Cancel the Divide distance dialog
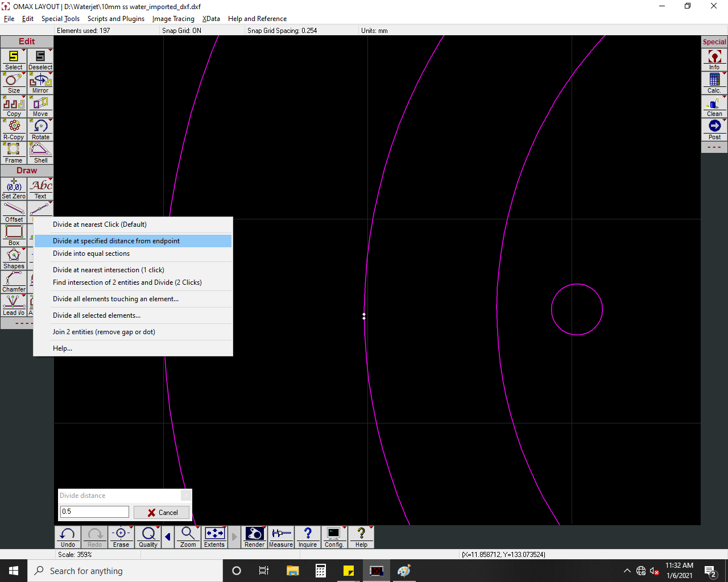728x582 pixels. [162, 512]
